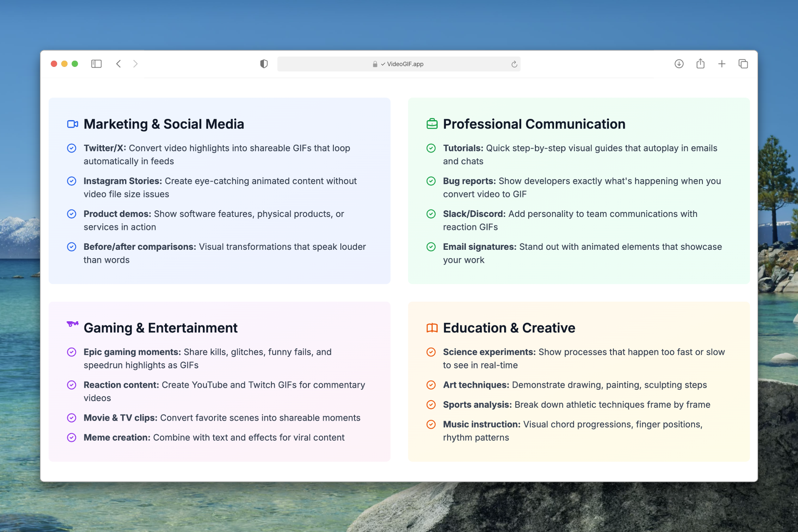
Task: Open a new tab with the plus button
Action: [722, 64]
